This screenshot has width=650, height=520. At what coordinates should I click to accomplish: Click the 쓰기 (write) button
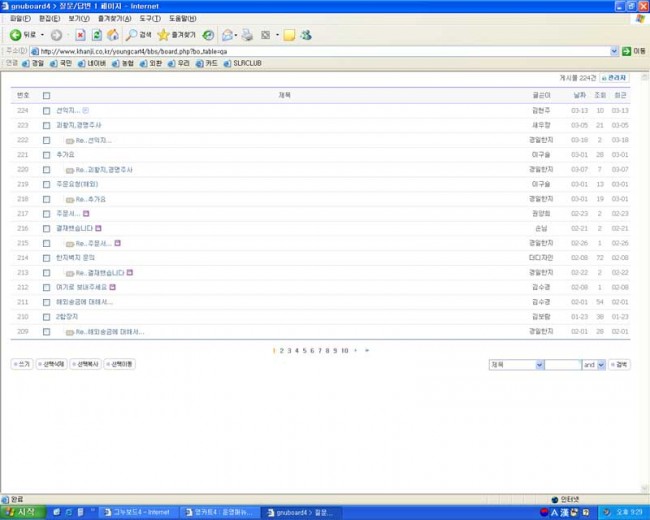click(21, 365)
